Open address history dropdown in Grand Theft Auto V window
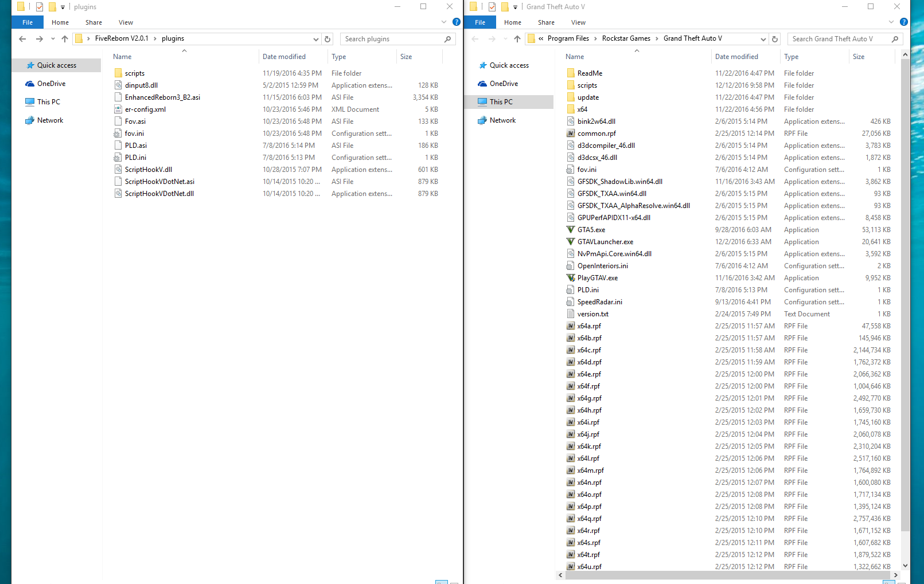The height and width of the screenshot is (584, 924). pos(763,39)
